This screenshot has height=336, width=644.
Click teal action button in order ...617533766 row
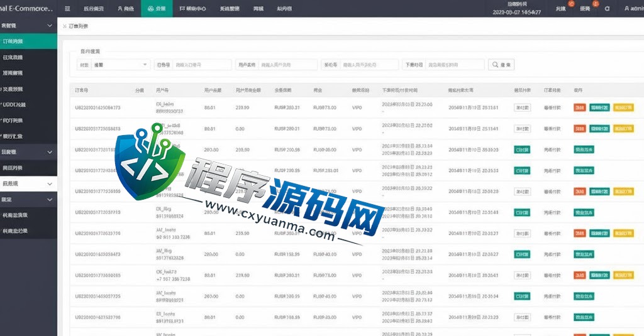pos(584,317)
